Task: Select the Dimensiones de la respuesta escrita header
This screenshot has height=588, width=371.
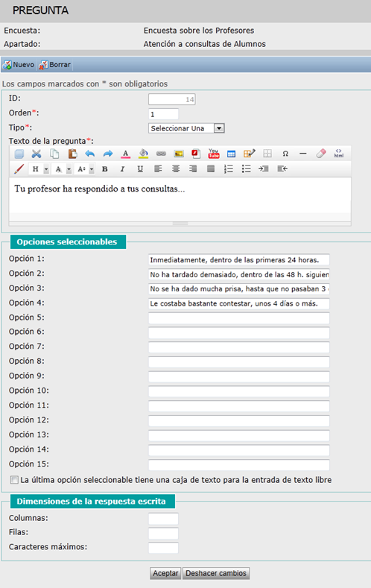Action: coord(92,502)
